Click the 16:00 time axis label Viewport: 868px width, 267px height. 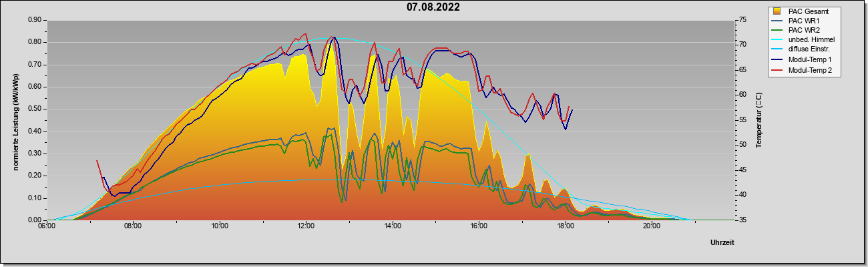pos(479,226)
